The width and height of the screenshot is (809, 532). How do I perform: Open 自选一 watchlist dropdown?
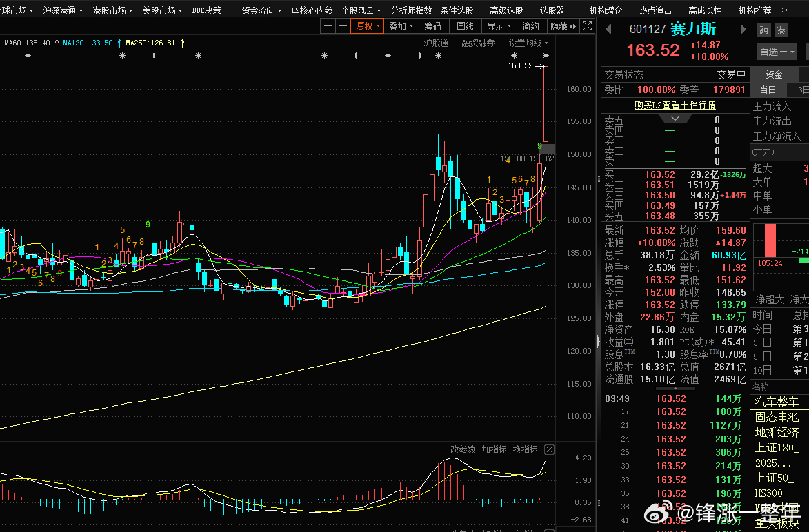[777, 52]
